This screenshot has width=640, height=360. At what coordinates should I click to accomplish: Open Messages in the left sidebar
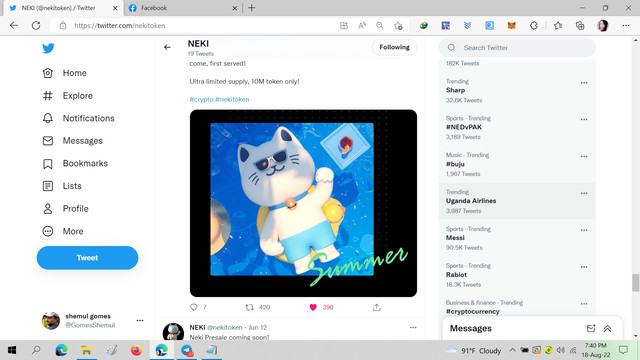tap(73, 141)
